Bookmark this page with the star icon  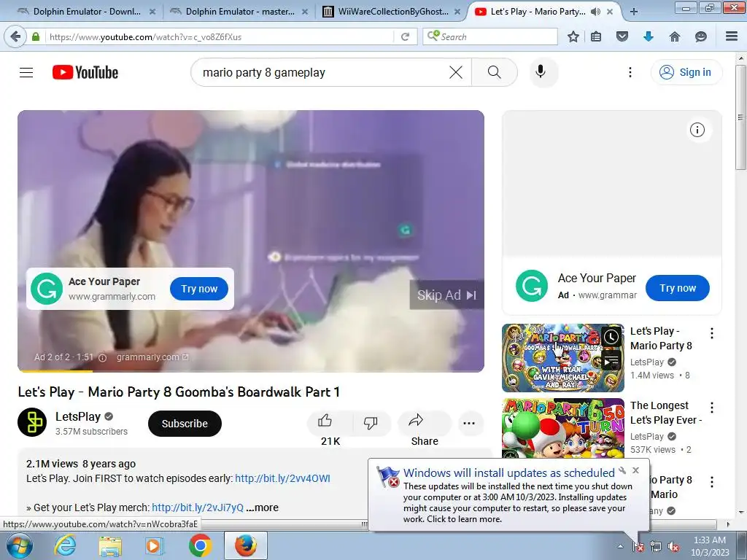click(573, 36)
